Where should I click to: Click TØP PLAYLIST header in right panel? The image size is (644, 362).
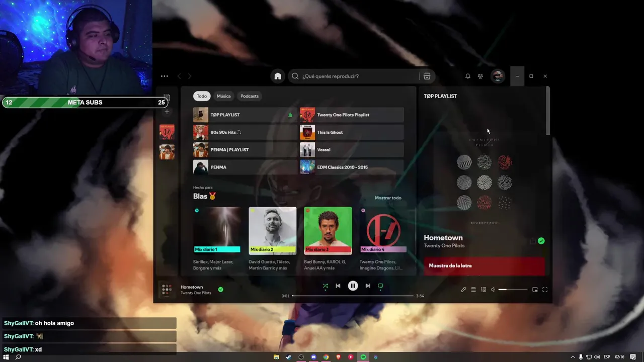[440, 96]
